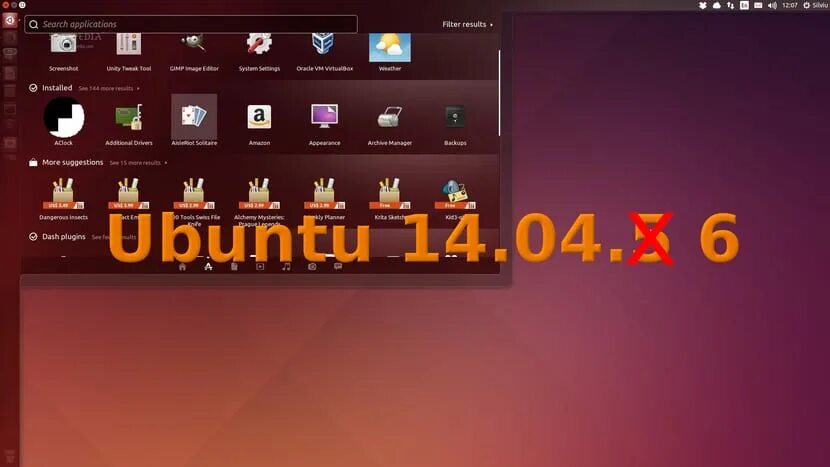This screenshot has width=830, height=467.
Task: Select the Kid3 music tag icon
Action: [x=455, y=194]
